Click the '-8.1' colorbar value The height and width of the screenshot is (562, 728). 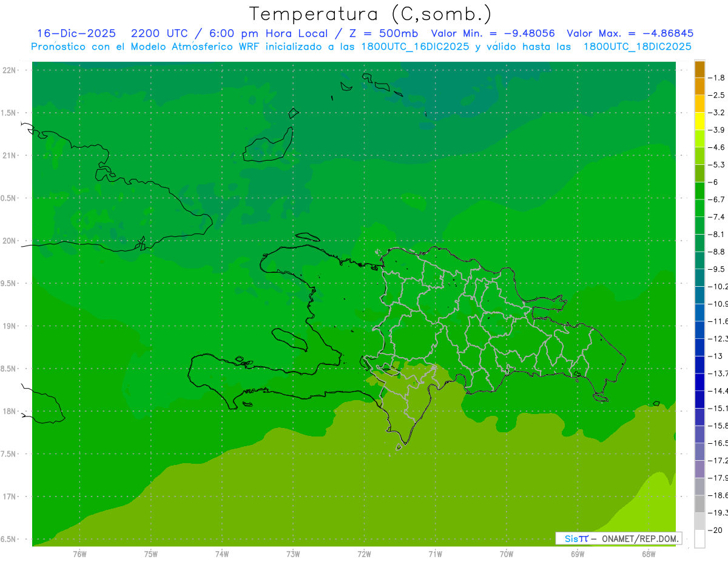click(717, 234)
